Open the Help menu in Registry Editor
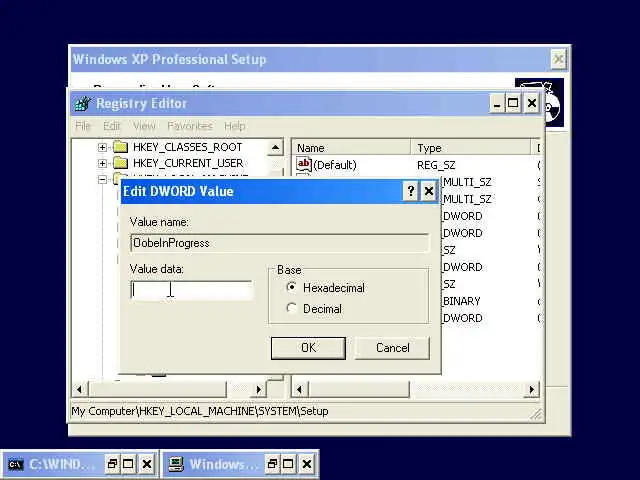This screenshot has height=480, width=640. pyautogui.click(x=235, y=126)
